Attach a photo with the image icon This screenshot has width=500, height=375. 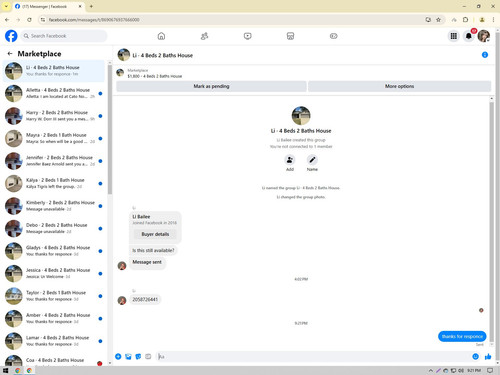pos(128,357)
